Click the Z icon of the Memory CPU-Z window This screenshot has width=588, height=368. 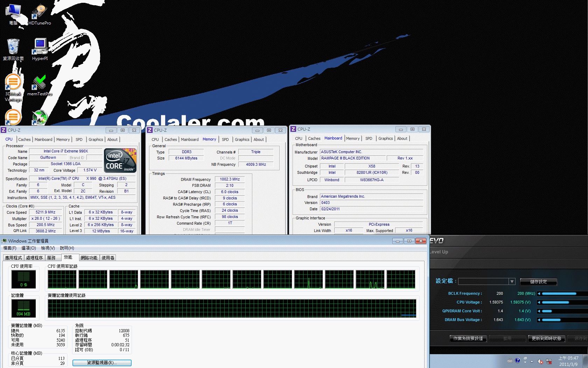click(x=150, y=130)
